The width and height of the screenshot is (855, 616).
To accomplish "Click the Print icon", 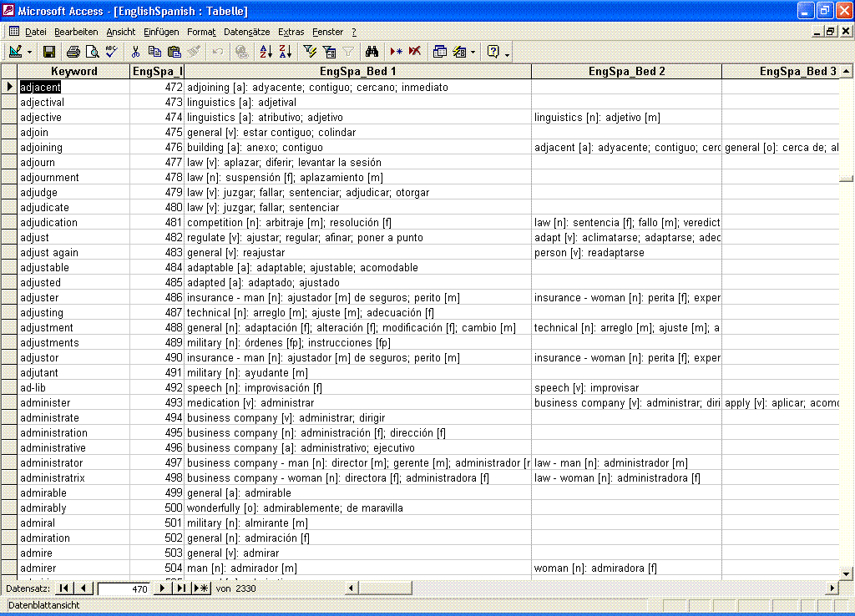I will pos(73,52).
